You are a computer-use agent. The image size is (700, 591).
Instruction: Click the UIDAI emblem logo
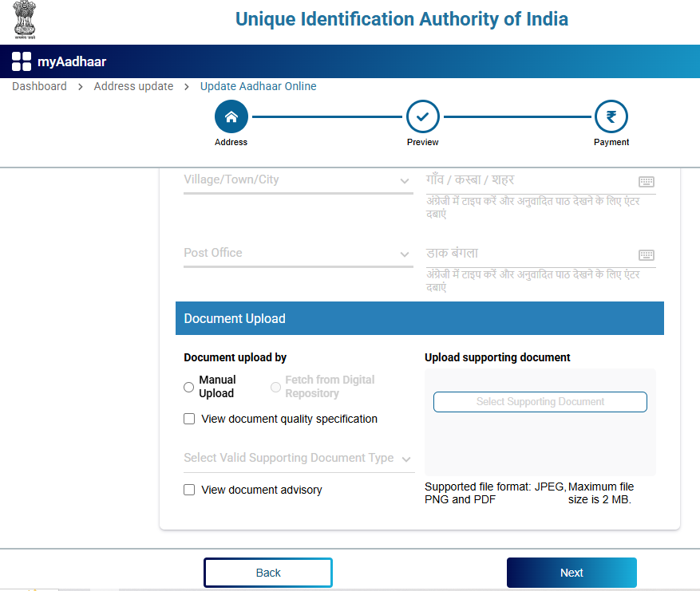(25, 20)
